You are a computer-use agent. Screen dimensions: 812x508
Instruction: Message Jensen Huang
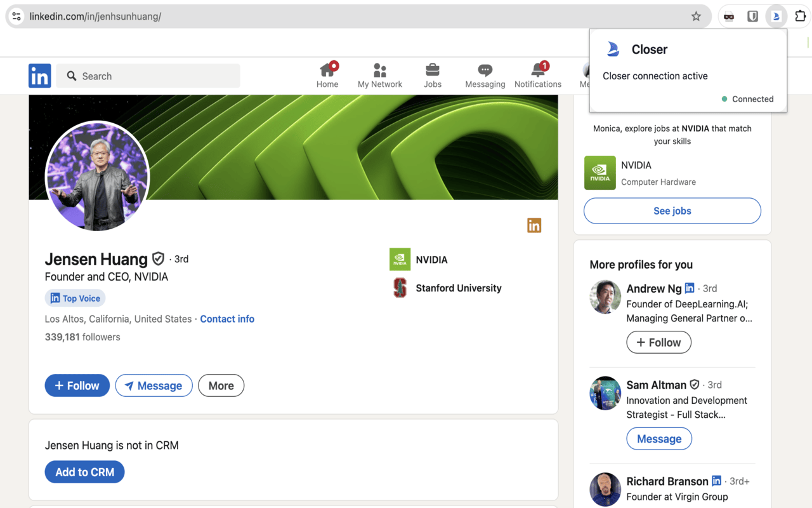click(x=154, y=385)
